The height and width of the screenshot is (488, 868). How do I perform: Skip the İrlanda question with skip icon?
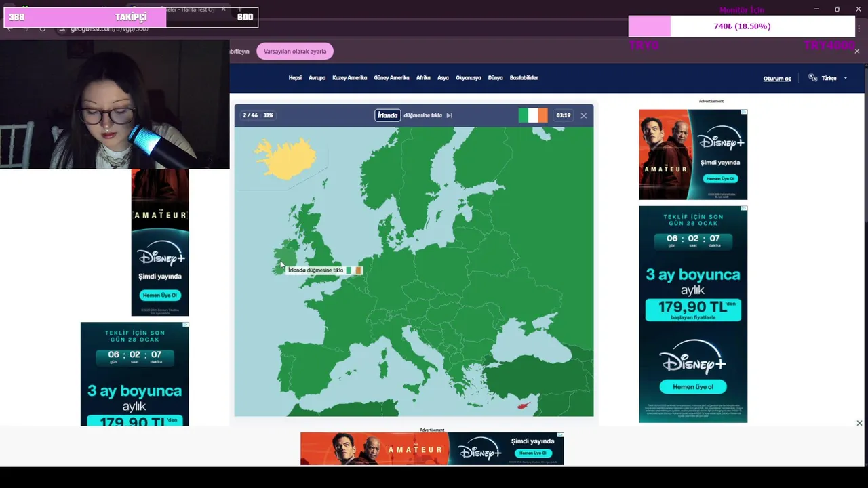coord(449,115)
